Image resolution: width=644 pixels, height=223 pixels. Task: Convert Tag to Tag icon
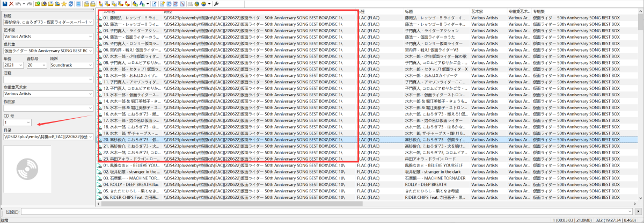click(127, 4)
